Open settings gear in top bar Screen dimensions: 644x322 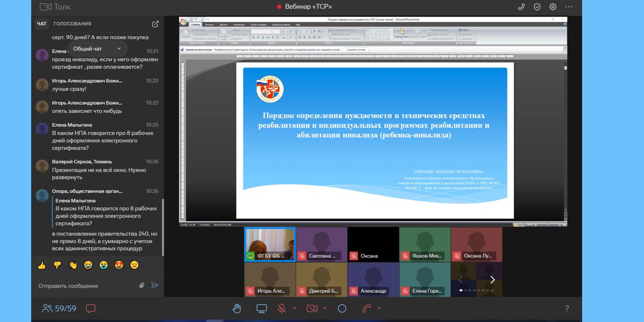[553, 7]
